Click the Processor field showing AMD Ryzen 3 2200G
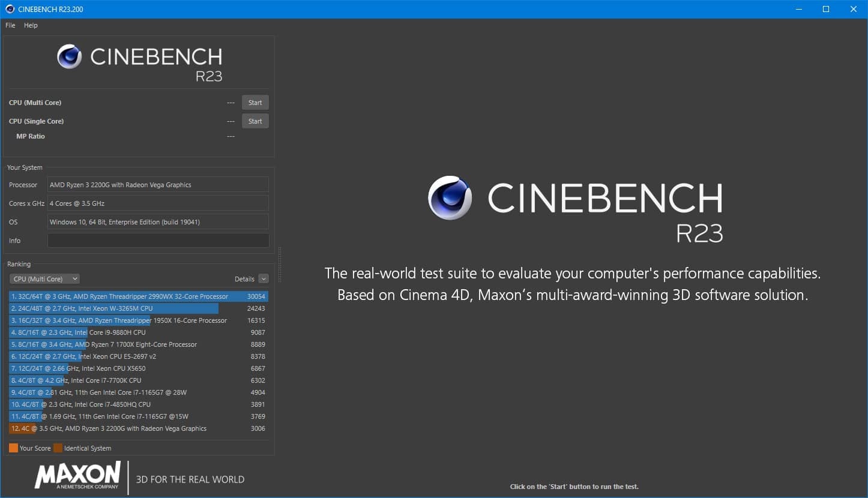Image resolution: width=868 pixels, height=498 pixels. (158, 185)
